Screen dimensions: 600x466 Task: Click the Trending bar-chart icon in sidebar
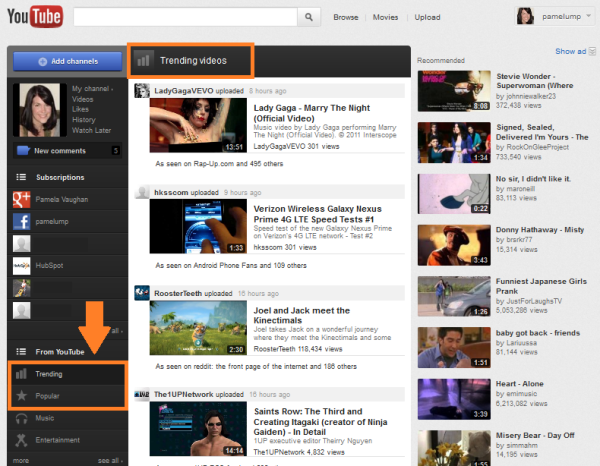(20, 374)
